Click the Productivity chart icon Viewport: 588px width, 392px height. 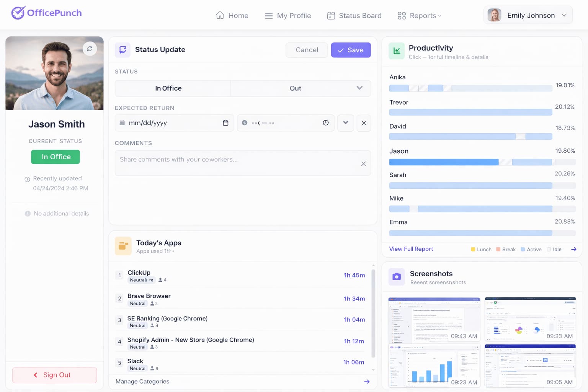(x=397, y=51)
